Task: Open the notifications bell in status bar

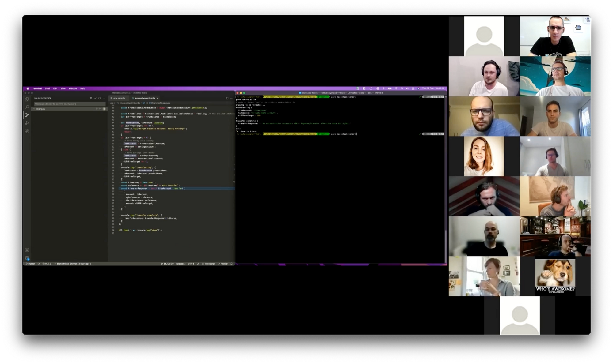Action: point(231,263)
